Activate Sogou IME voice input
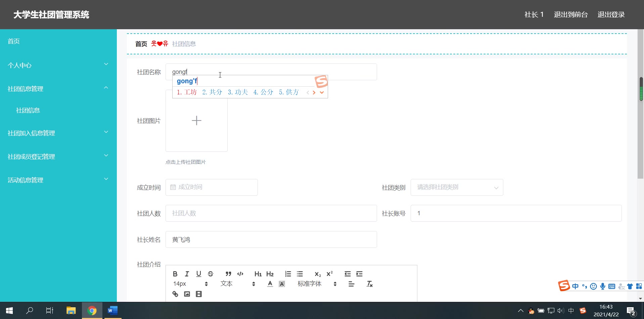 pyautogui.click(x=603, y=286)
